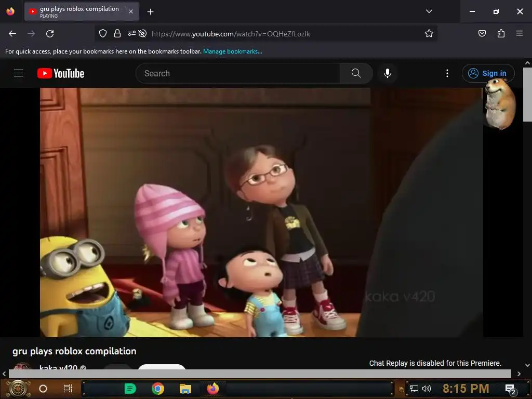The width and height of the screenshot is (532, 399).
Task: Click the page vertical scrollbar thumb
Action: 527,95
